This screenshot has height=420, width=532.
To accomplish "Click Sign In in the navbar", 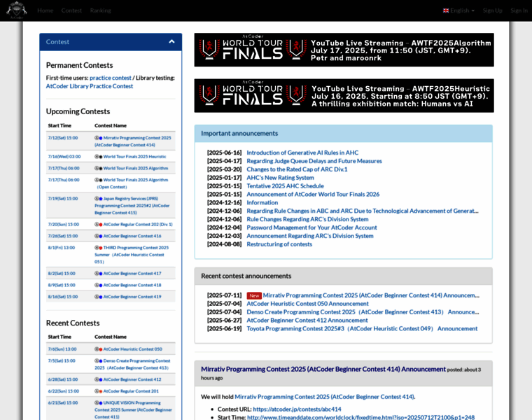I will pos(519,10).
